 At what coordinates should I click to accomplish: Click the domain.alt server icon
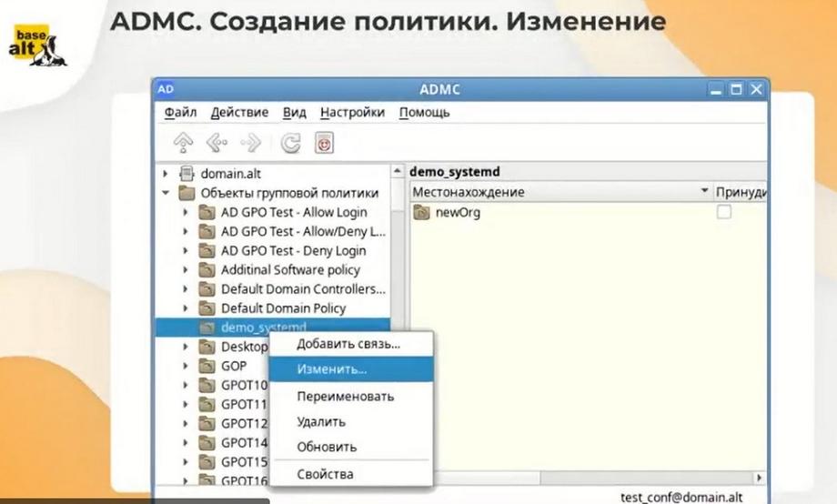187,174
